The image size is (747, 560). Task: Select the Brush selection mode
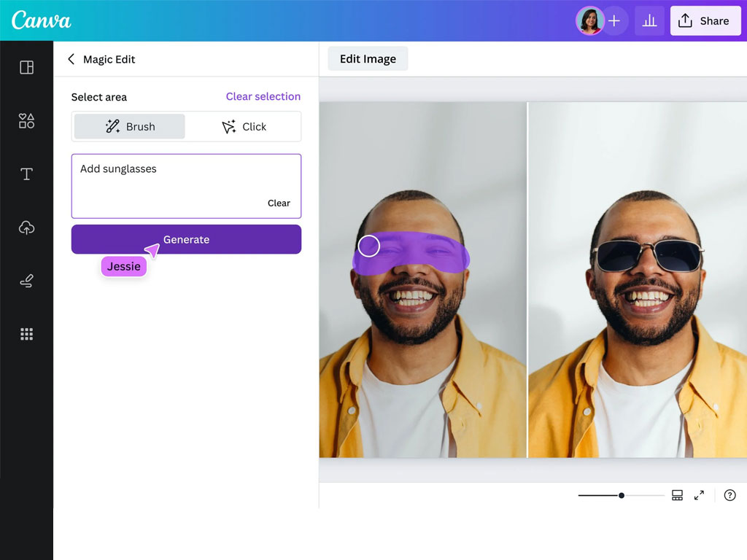[x=130, y=127]
